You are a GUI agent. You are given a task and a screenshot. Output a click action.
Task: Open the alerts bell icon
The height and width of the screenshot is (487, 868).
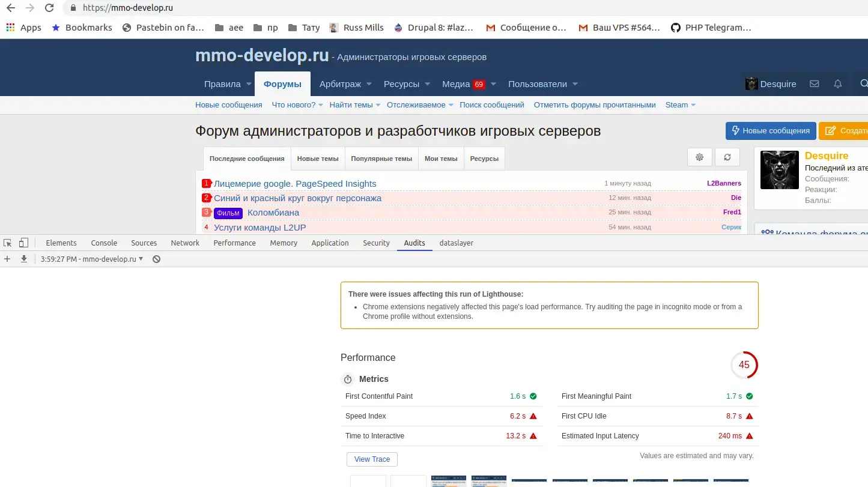pyautogui.click(x=838, y=84)
